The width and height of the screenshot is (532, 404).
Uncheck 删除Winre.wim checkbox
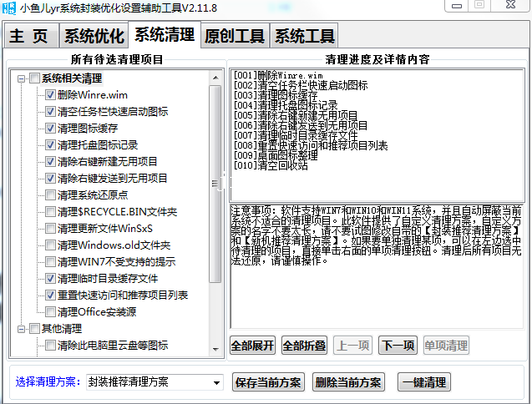pyautogui.click(x=50, y=95)
